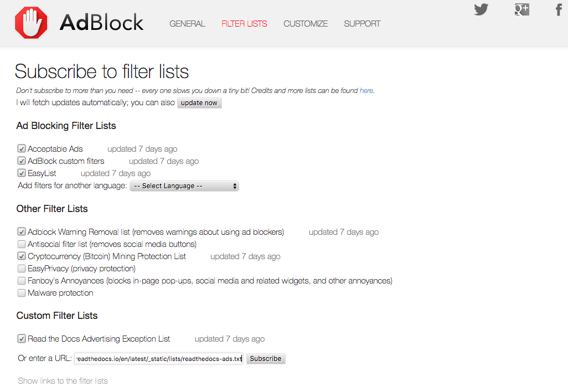Show links to the filter lists

[x=63, y=380]
